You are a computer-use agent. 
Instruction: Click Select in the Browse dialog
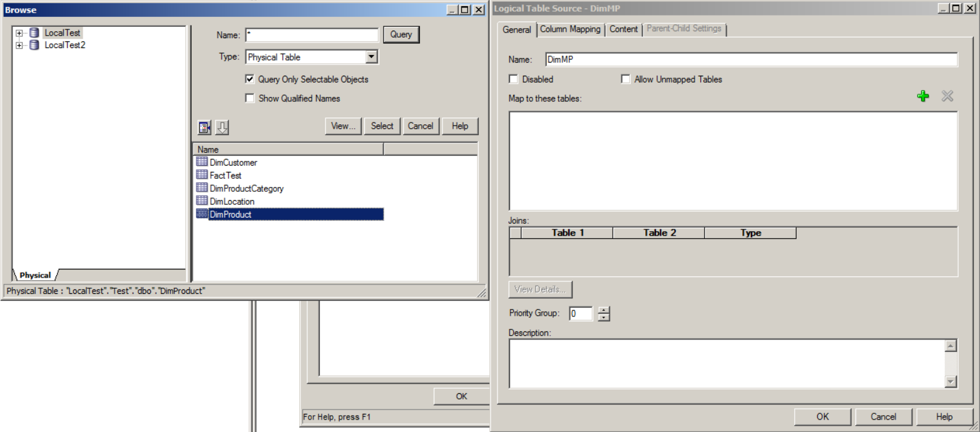coord(382,126)
